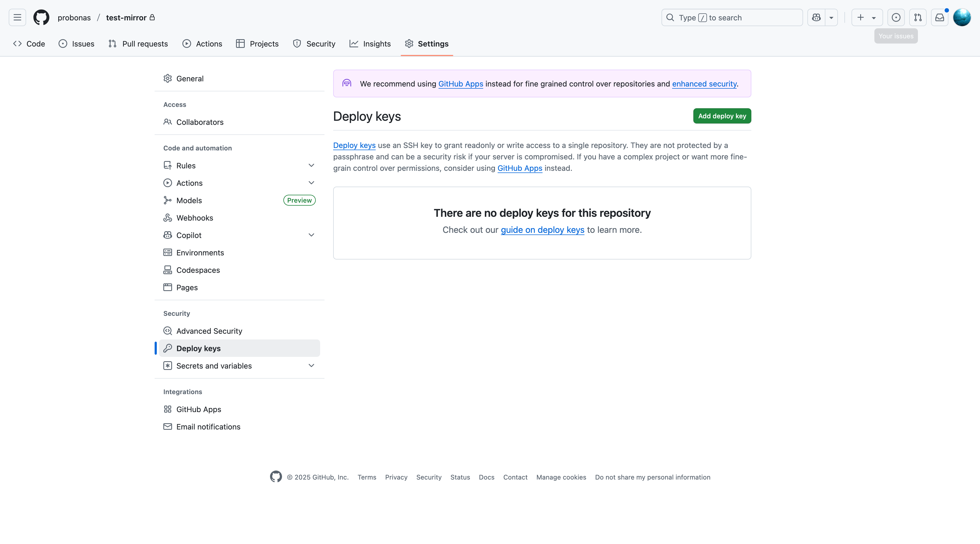Open the global navigation hamburger menu
980x544 pixels.
pos(17,17)
